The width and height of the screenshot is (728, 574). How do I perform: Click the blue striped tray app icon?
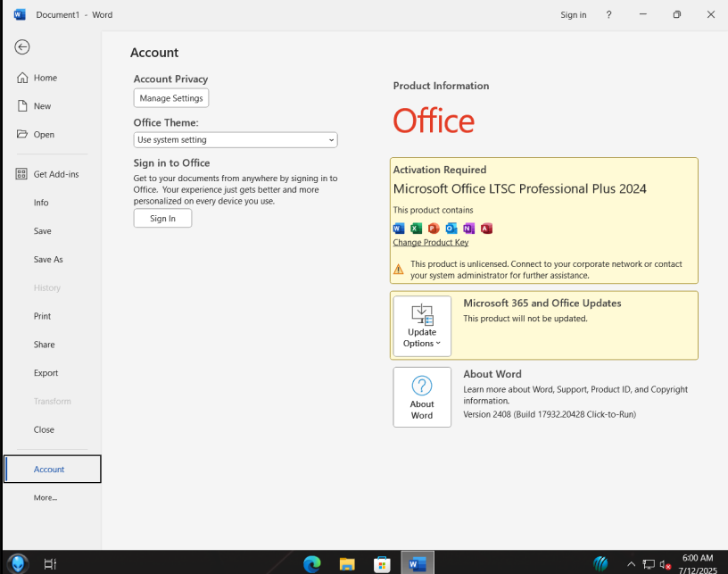point(600,564)
